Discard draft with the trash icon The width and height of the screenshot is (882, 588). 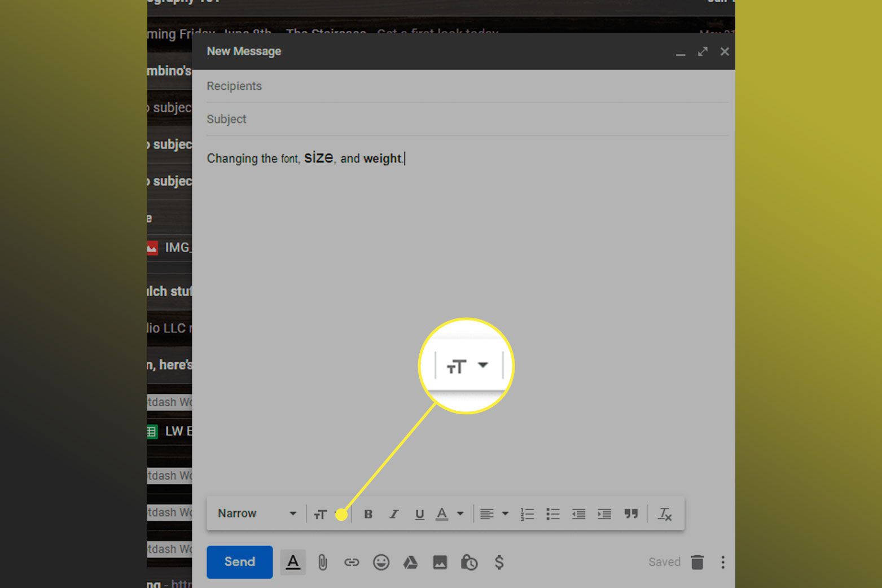point(697,562)
